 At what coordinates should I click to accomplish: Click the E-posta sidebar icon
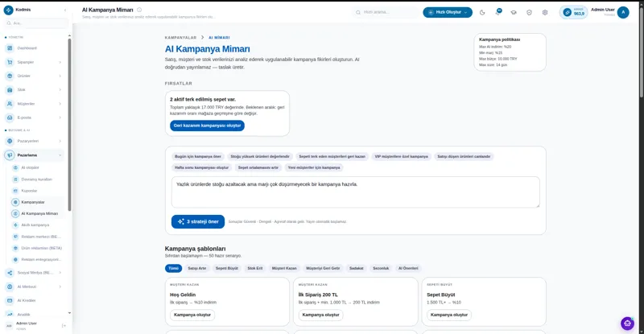click(10, 118)
